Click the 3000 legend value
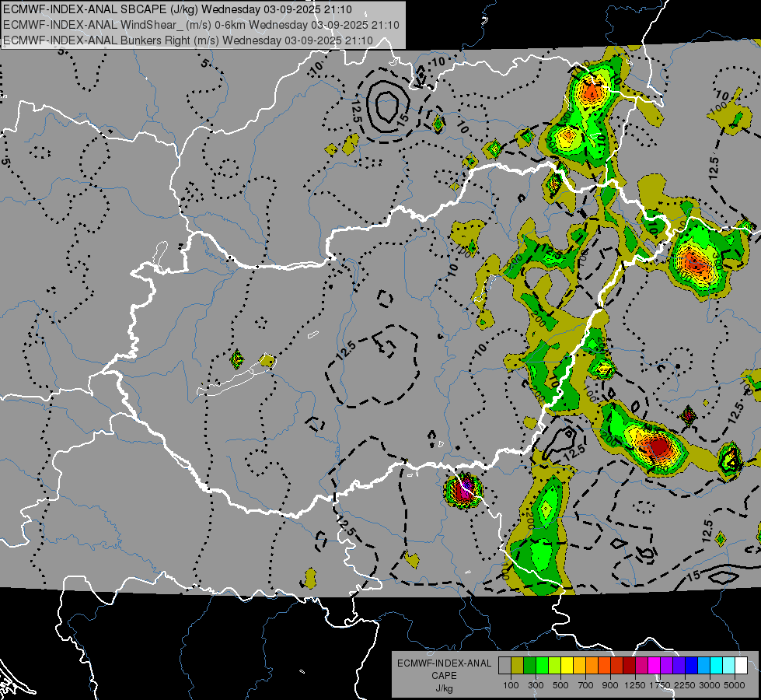The height and width of the screenshot is (700, 761). [710, 685]
